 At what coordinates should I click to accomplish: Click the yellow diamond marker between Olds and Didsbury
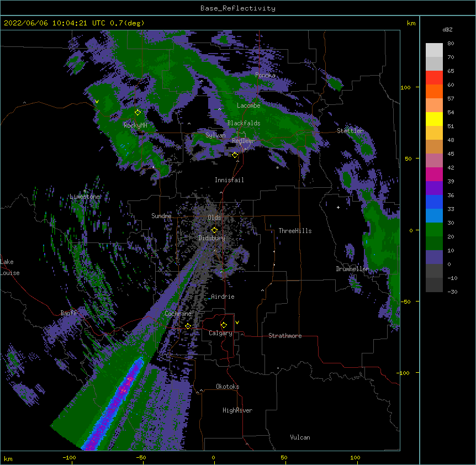(x=214, y=230)
